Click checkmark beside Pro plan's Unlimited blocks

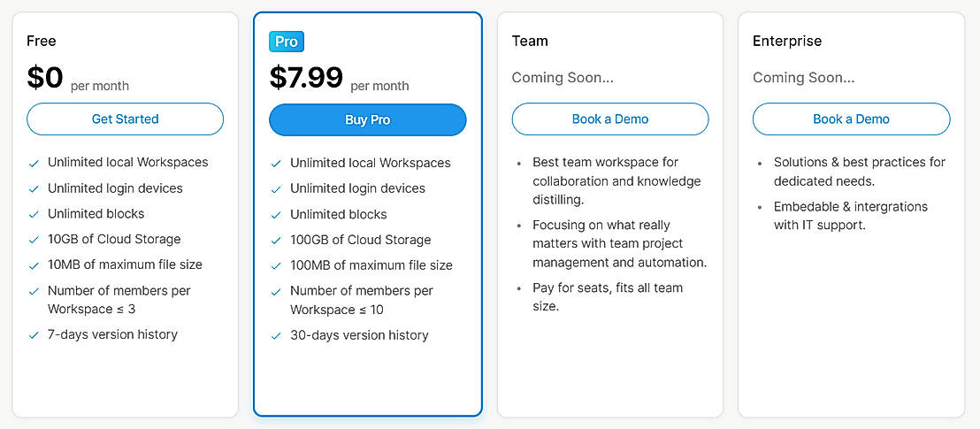(x=276, y=215)
